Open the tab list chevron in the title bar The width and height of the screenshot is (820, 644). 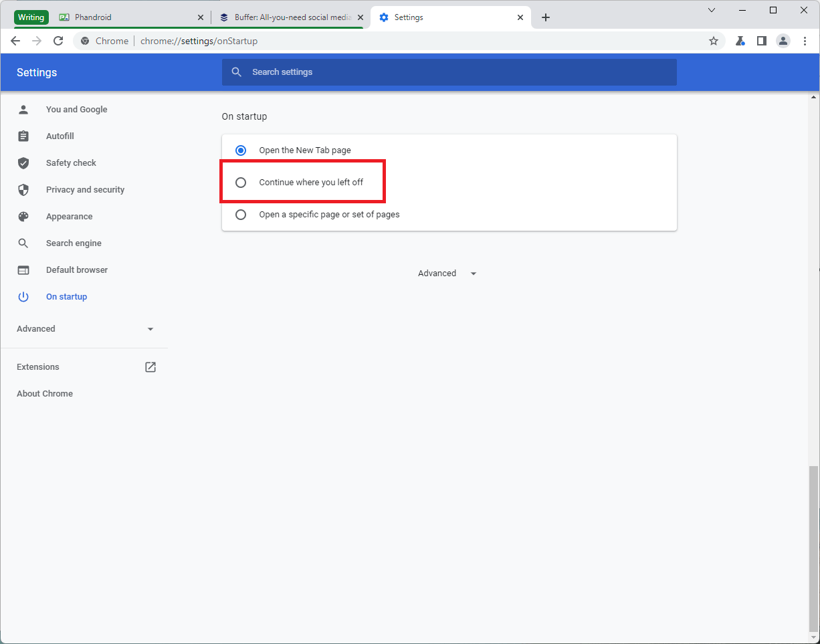coord(712,10)
